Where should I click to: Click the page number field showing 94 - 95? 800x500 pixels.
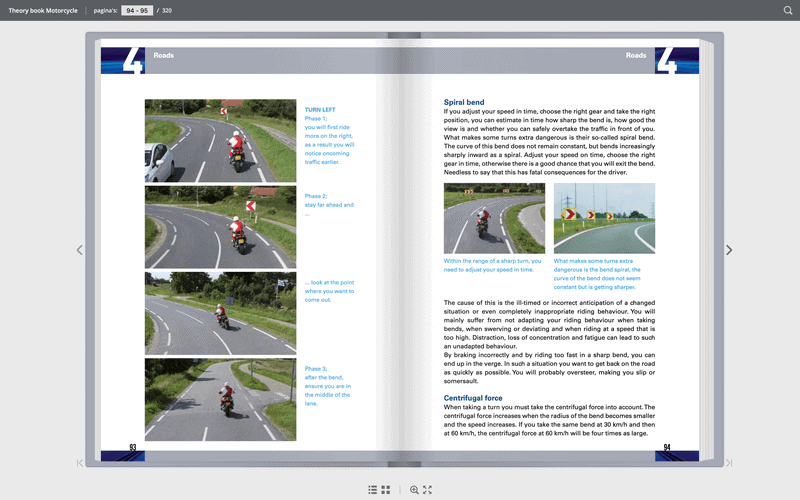coord(137,10)
